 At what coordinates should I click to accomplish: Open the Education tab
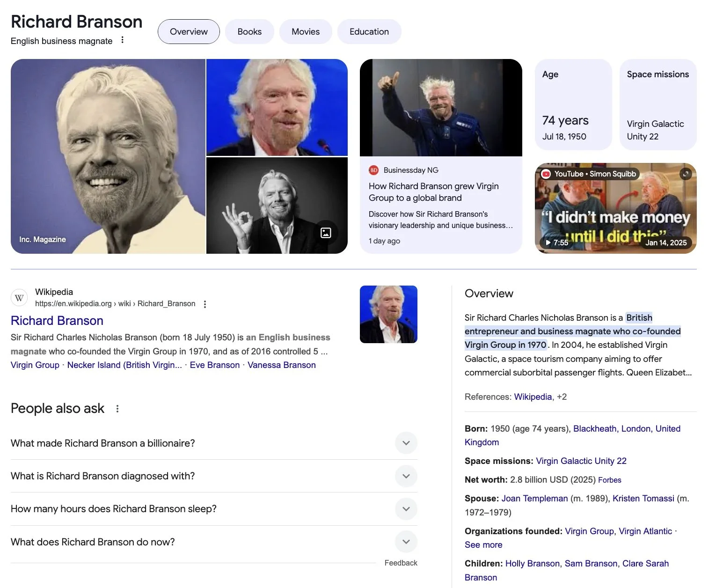(x=369, y=32)
